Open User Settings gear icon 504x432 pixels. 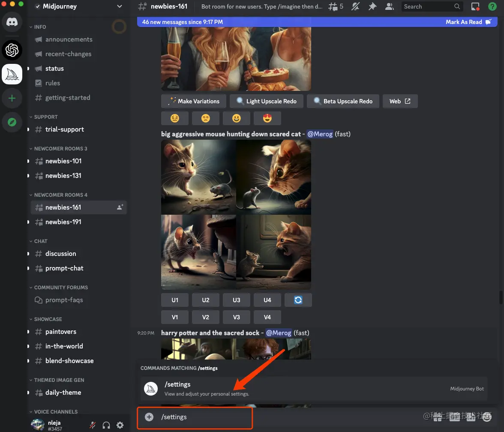[x=120, y=425]
